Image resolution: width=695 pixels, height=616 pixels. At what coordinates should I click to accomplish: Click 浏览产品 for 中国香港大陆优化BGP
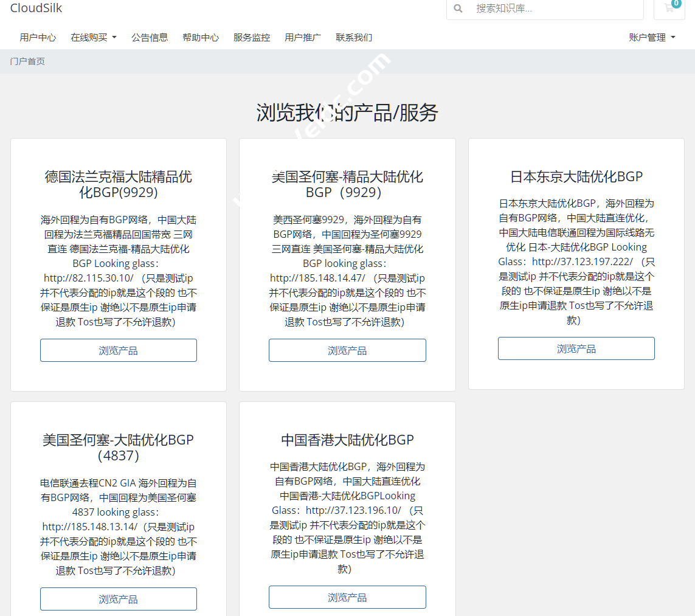click(347, 597)
